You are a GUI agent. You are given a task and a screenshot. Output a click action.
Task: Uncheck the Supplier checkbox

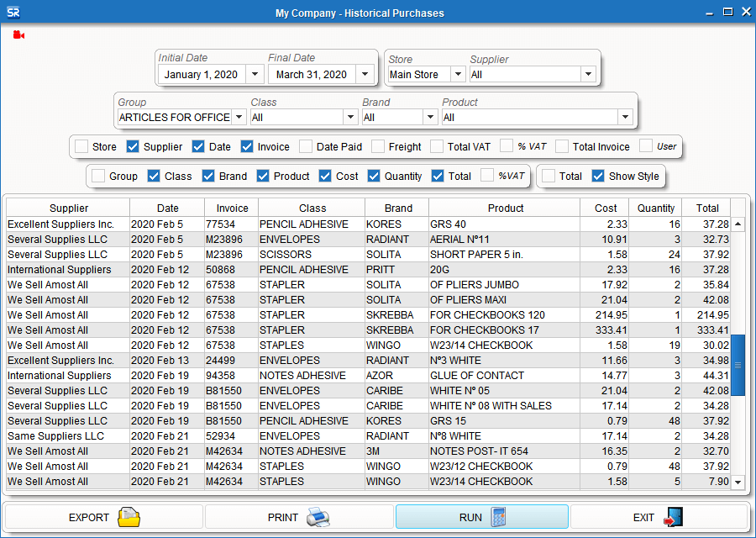133,146
